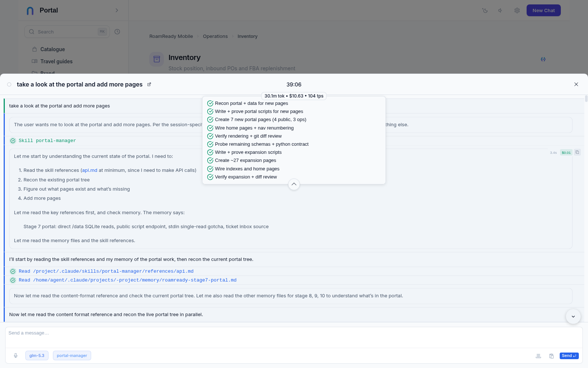The height and width of the screenshot is (368, 588).
Task: Focus the sidebar Search field
Action: tap(67, 32)
